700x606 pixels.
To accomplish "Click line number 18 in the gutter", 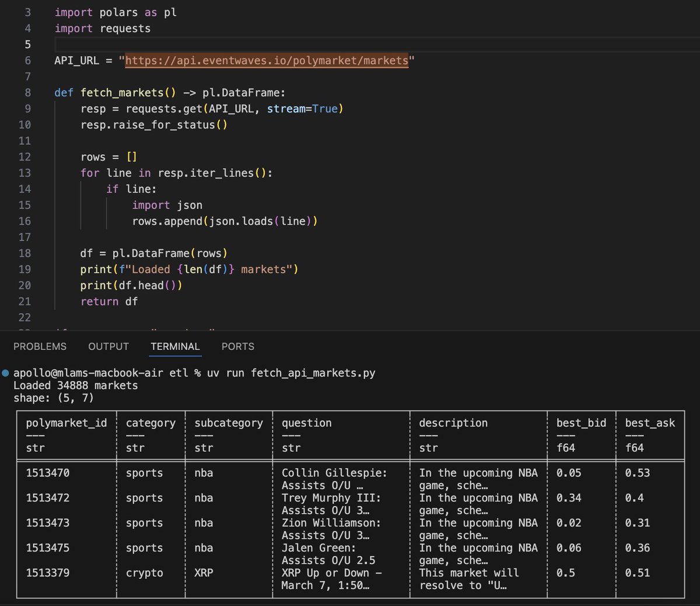I will tap(24, 253).
